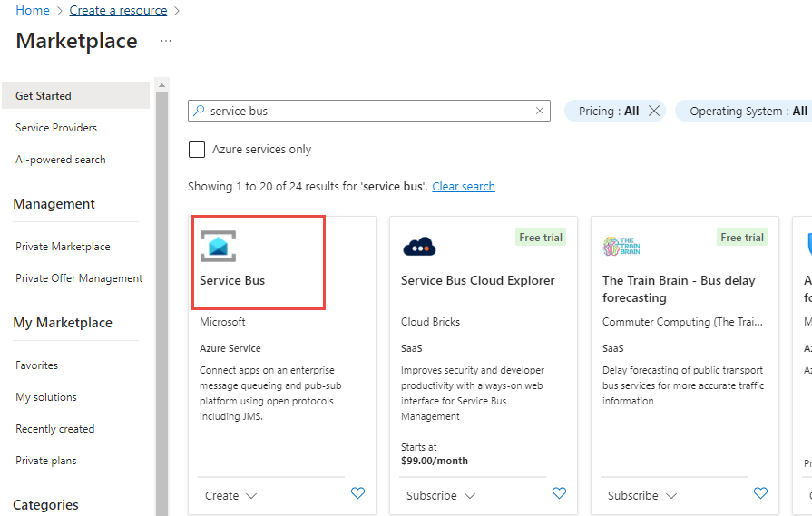Favorite the Service Bus card with the heart

pos(357,493)
